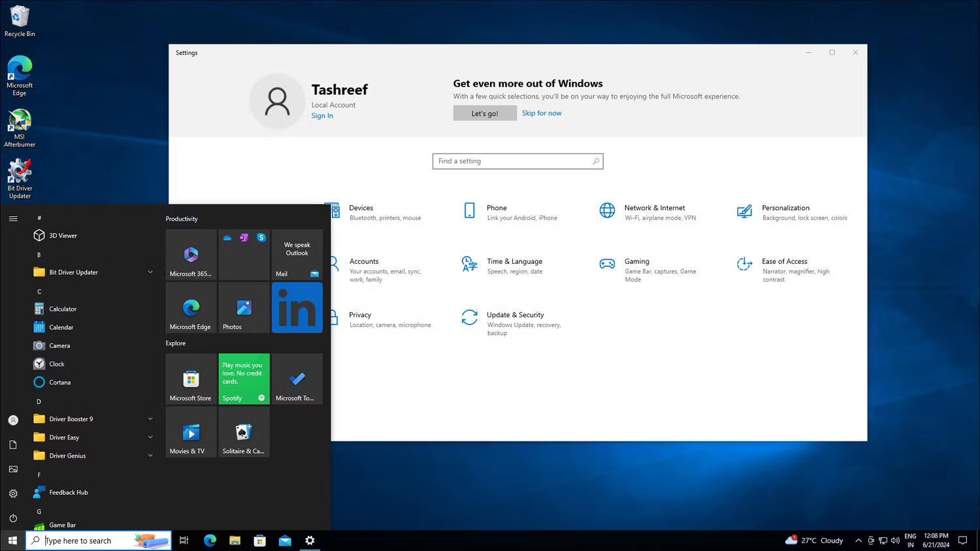Open Task View from the taskbar
The image size is (980, 551).
click(x=184, y=541)
